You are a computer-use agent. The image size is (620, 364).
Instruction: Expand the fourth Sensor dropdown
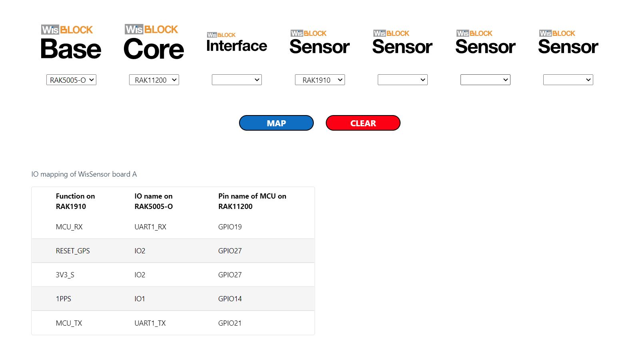568,80
